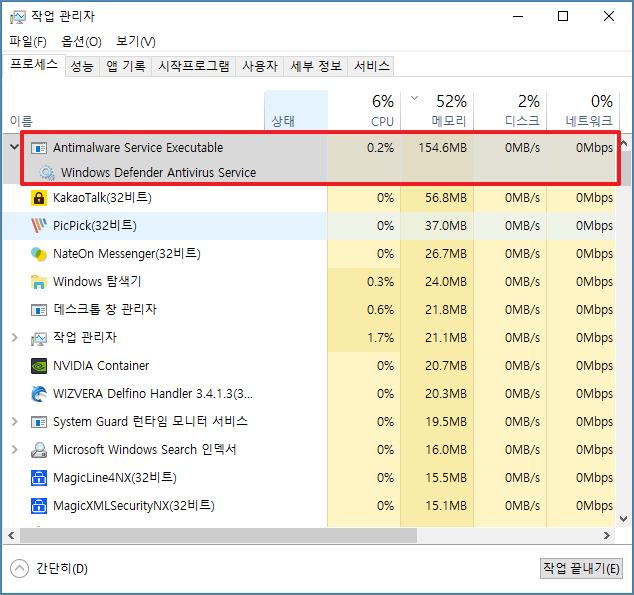The image size is (634, 595).
Task: Click the sort arrow above 메모리 column
Action: pyautogui.click(x=414, y=98)
